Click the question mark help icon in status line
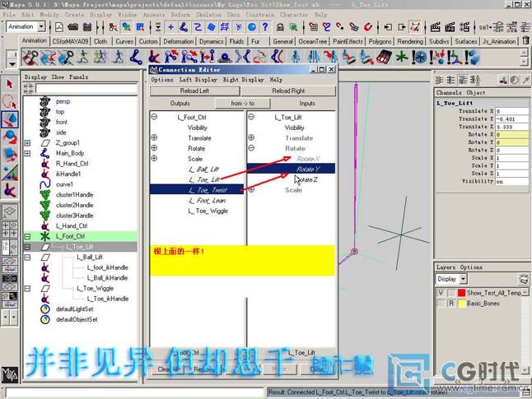This screenshot has width=532, height=399. [x=265, y=27]
